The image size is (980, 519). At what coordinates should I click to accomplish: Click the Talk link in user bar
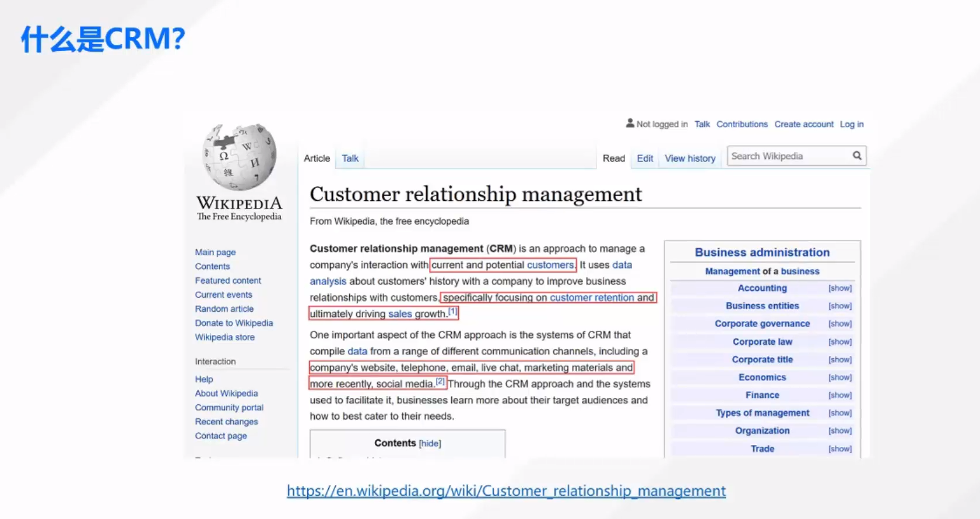[x=702, y=124]
